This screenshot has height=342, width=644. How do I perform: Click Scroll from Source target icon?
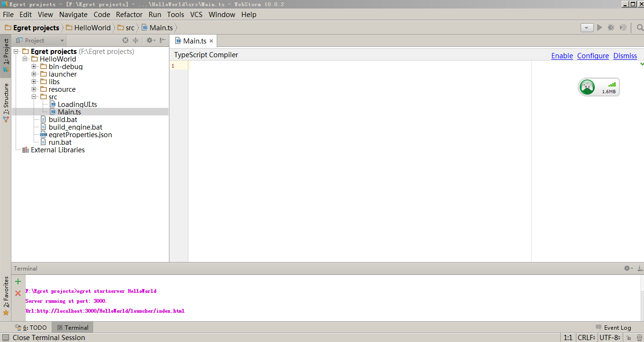125,41
